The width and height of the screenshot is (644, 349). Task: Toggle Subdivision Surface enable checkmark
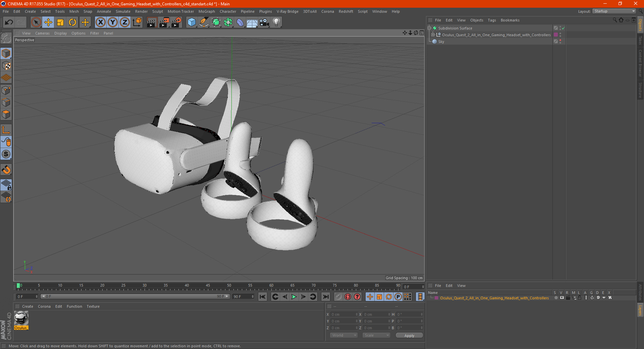pyautogui.click(x=563, y=28)
